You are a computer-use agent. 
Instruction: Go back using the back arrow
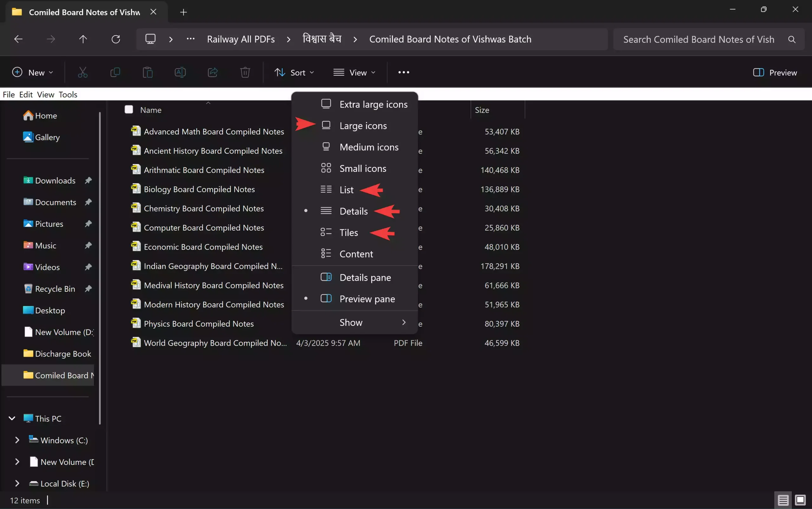click(18, 39)
